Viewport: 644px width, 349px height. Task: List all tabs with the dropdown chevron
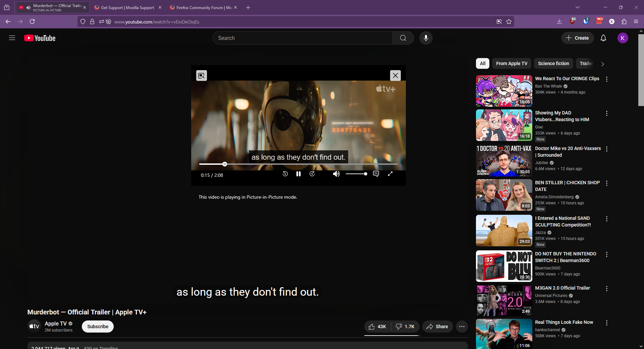pos(578,7)
